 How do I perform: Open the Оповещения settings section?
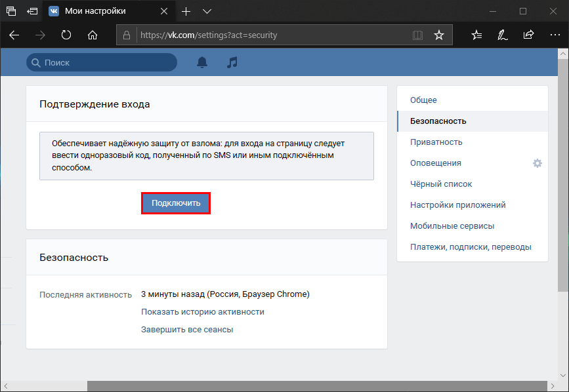pos(436,163)
